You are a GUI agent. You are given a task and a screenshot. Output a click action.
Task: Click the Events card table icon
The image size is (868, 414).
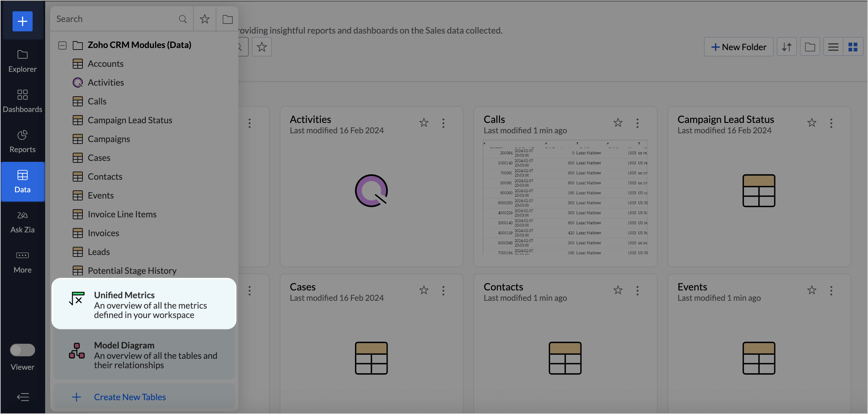(x=759, y=358)
